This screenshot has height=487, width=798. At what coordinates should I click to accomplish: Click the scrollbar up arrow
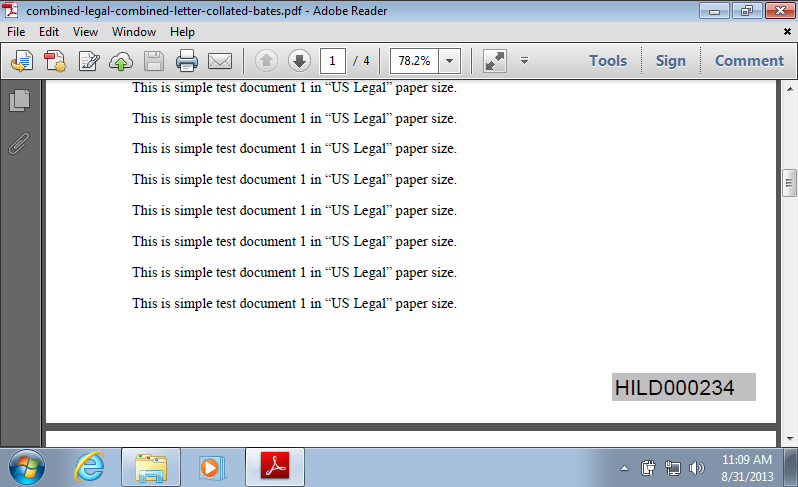coord(790,89)
